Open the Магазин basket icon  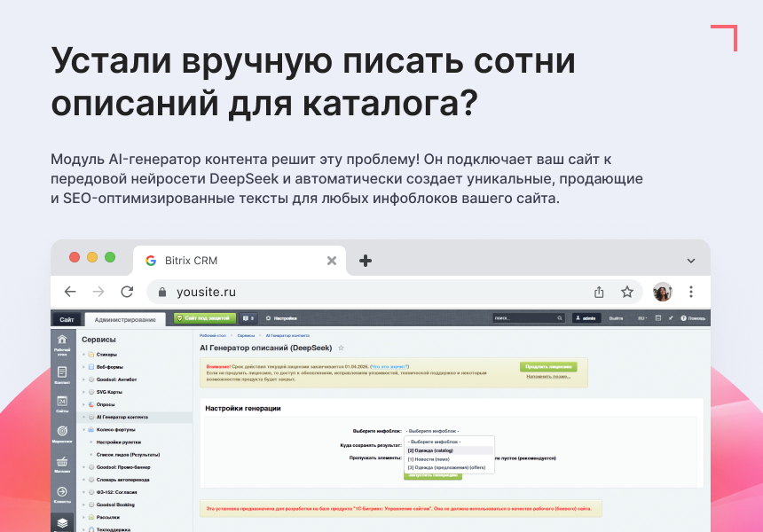coord(62,465)
